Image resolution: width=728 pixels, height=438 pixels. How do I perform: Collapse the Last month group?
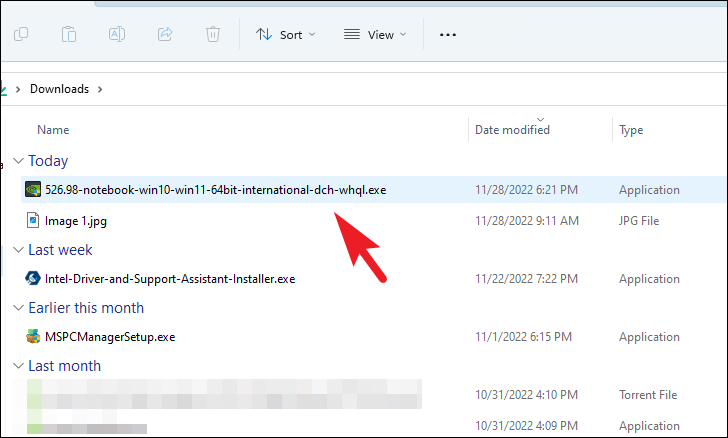pos(18,366)
